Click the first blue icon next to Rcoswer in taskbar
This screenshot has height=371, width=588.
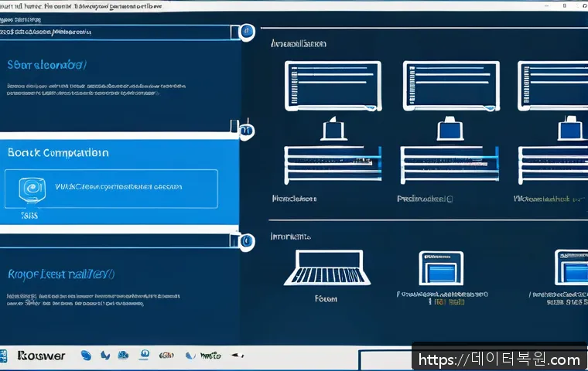click(86, 356)
